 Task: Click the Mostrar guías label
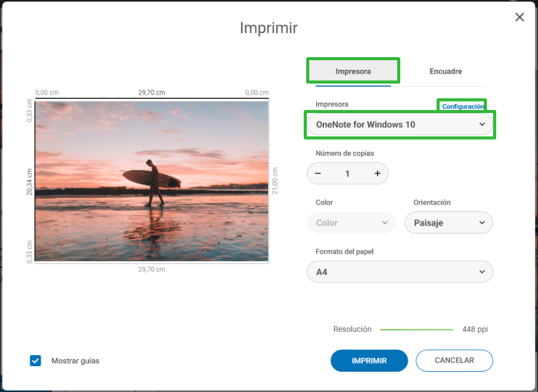click(x=76, y=361)
